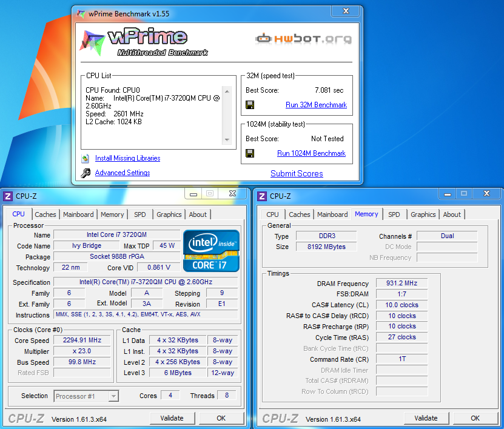Switch to Mainboard tab in right CPU-Z
This screenshot has width=504, height=429.
coord(332,215)
